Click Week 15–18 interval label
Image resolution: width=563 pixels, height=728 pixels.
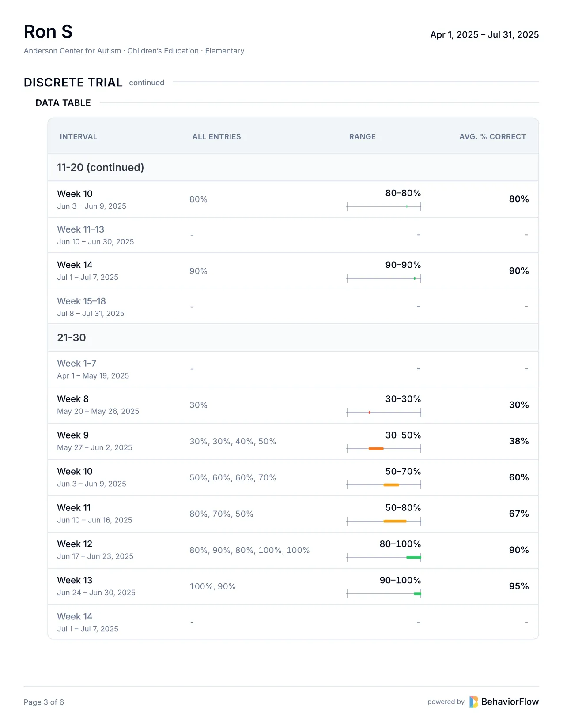[81, 301]
